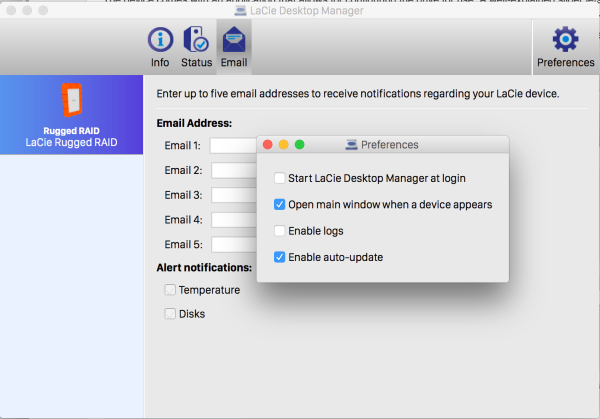Select the Email 4 text field

coord(234,220)
